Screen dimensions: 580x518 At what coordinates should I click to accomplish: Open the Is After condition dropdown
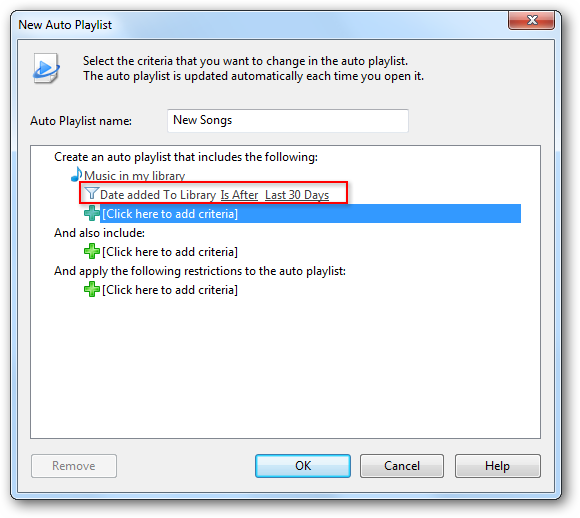tap(239, 195)
